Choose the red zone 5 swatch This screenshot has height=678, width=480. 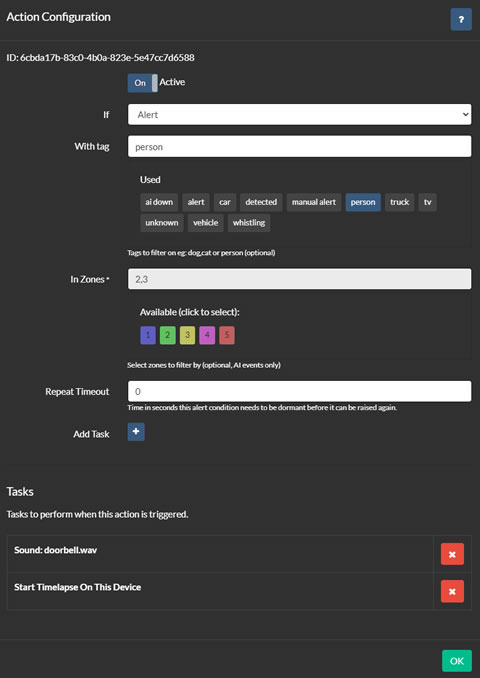point(227,335)
